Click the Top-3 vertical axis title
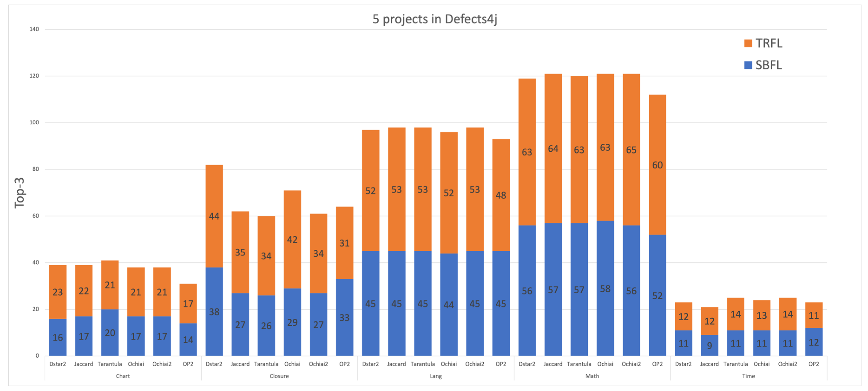This screenshot has height=391, width=868. [x=20, y=193]
